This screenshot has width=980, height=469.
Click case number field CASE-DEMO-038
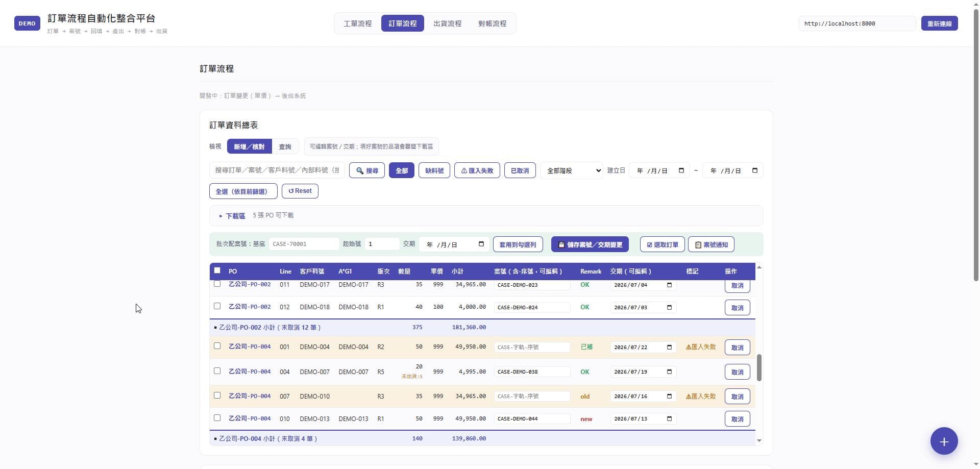[x=532, y=372]
